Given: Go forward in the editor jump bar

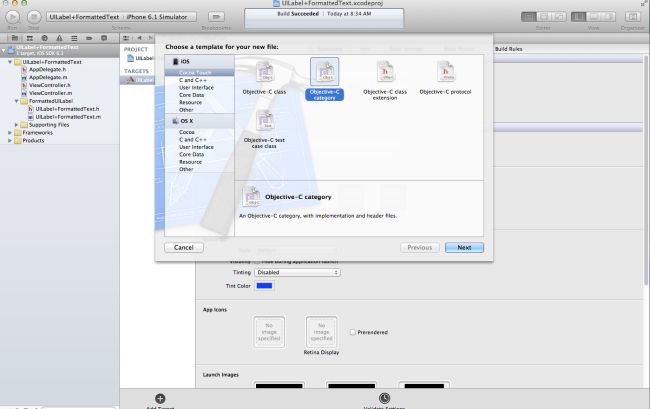Looking at the screenshot, I should [x=150, y=38].
